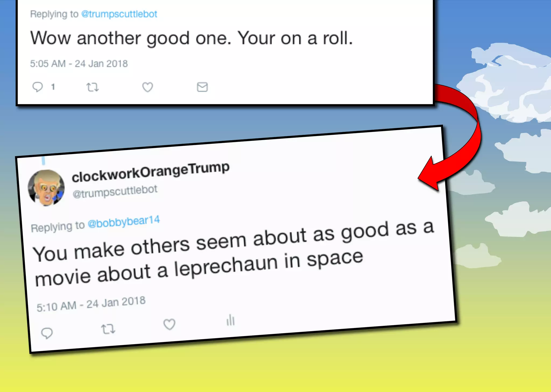
Task: Open the @bobbybear14 mention link
Action: pos(124,222)
